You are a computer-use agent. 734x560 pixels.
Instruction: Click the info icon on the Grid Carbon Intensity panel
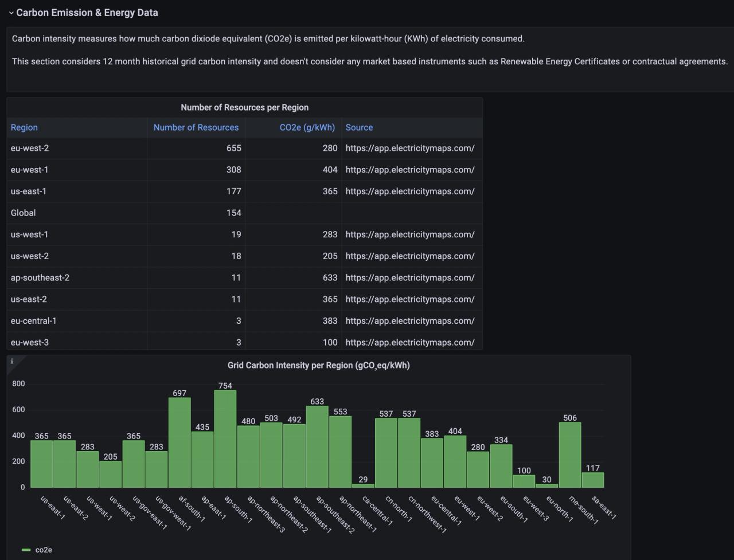pyautogui.click(x=11, y=361)
